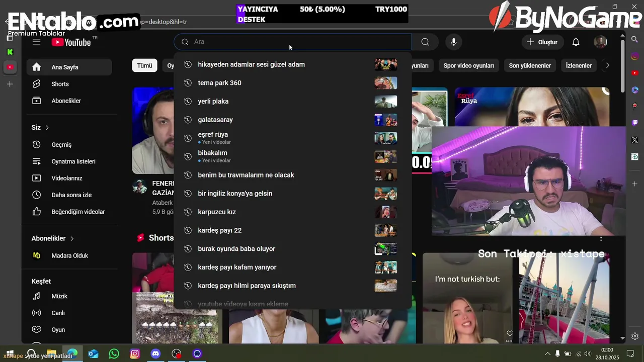
Task: Open Beğendiğim videolar
Action: click(x=69, y=212)
